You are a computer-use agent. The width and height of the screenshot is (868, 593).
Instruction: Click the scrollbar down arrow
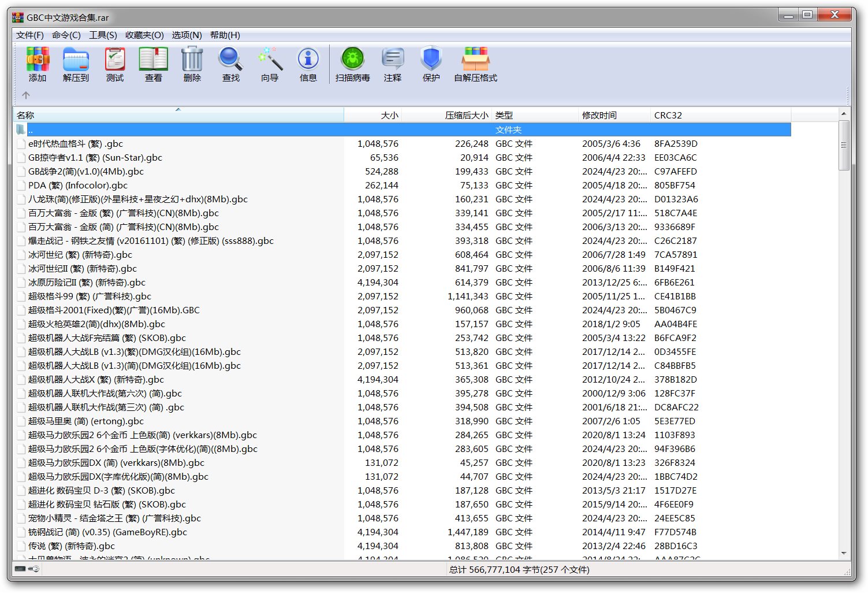844,553
